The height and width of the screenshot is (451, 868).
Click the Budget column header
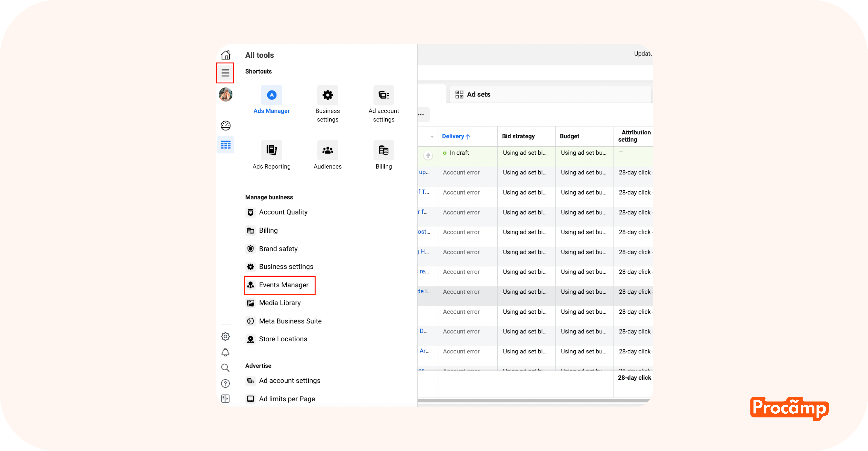pyautogui.click(x=569, y=136)
